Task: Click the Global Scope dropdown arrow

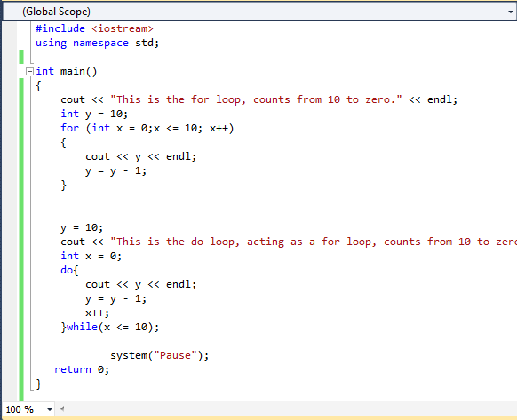Action: tap(511, 12)
